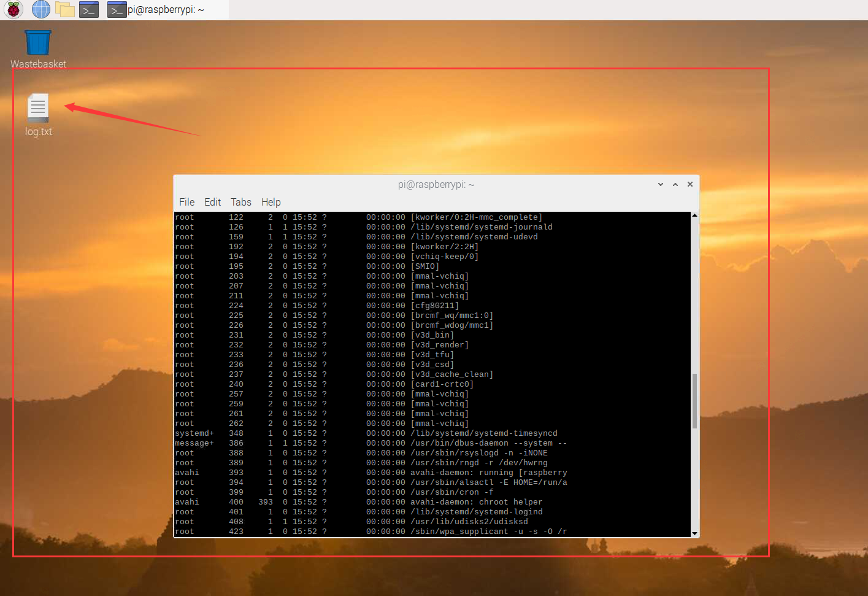This screenshot has height=596, width=868.
Task: Open the Help menu in the terminal
Action: pyautogui.click(x=271, y=202)
